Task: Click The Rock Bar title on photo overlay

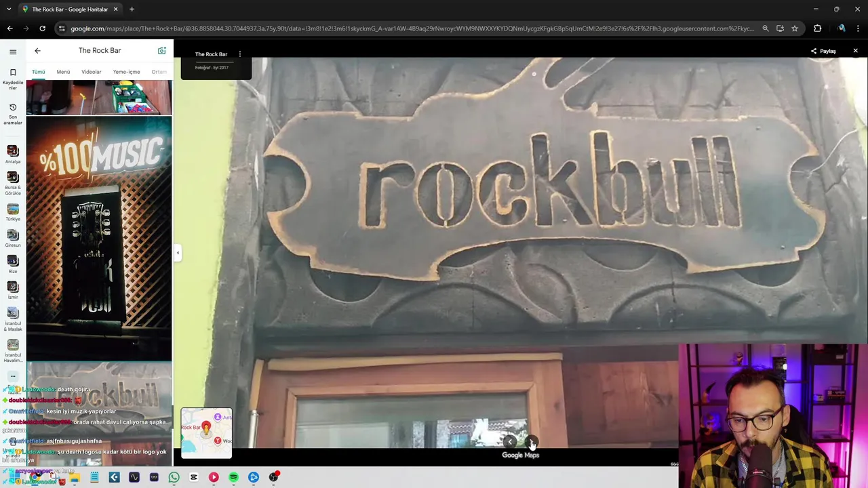Action: click(x=211, y=54)
